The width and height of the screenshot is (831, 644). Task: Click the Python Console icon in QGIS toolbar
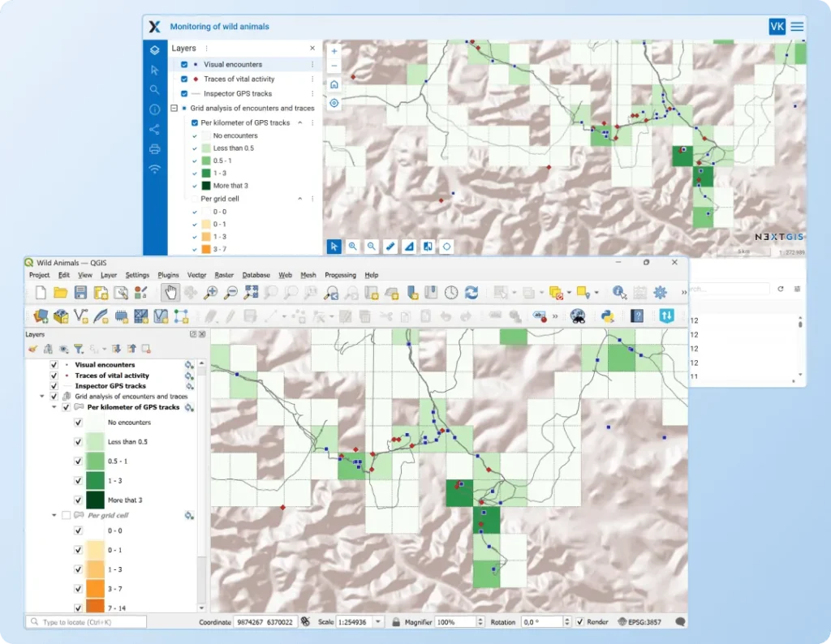coord(606,316)
